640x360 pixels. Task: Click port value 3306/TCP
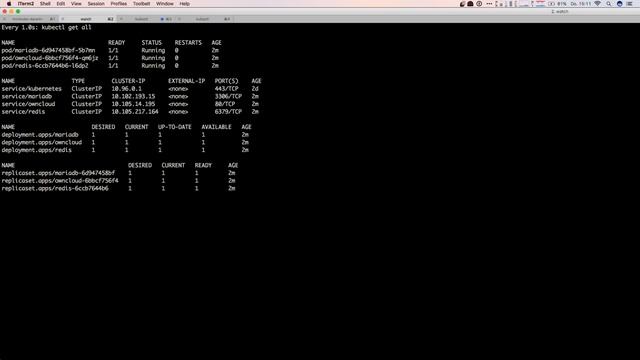tap(228, 96)
